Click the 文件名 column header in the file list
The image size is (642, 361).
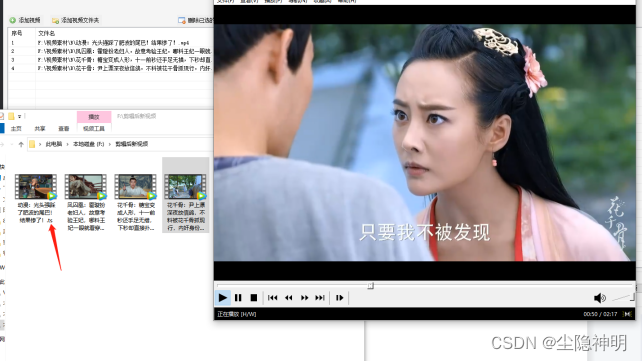click(46, 33)
